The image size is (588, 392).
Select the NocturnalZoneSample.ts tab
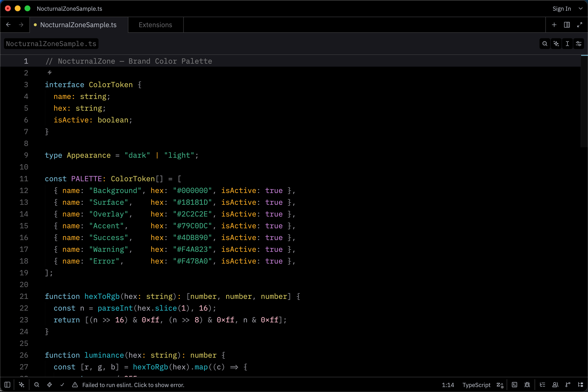click(x=78, y=25)
